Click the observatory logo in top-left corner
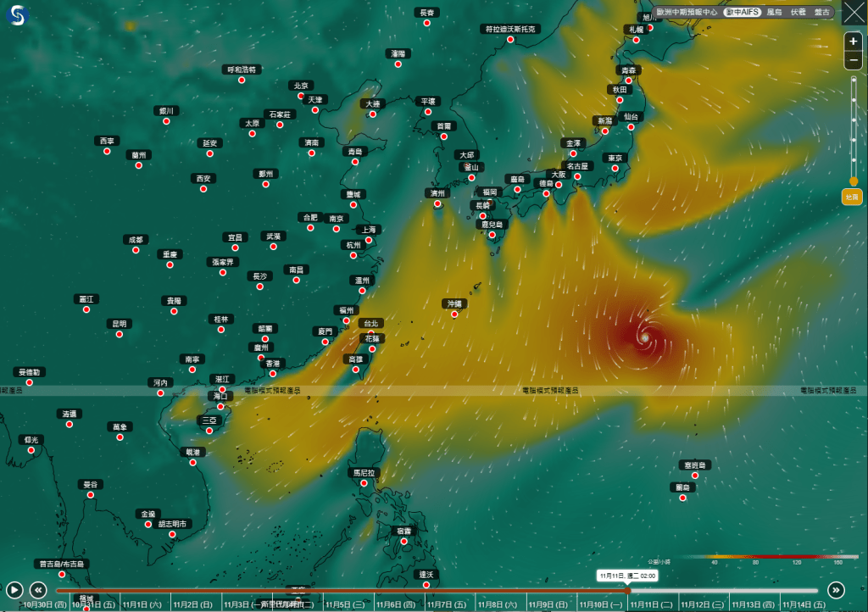This screenshot has width=868, height=612. [x=17, y=16]
